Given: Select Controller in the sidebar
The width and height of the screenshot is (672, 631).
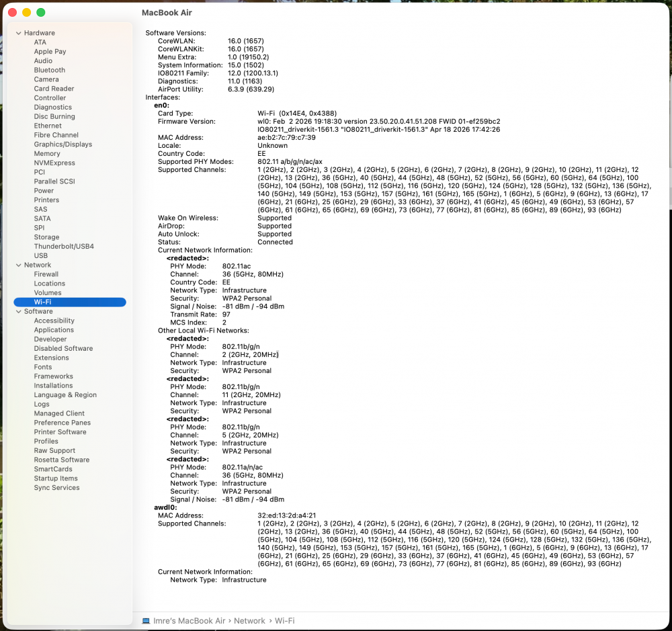Looking at the screenshot, I should tap(50, 97).
